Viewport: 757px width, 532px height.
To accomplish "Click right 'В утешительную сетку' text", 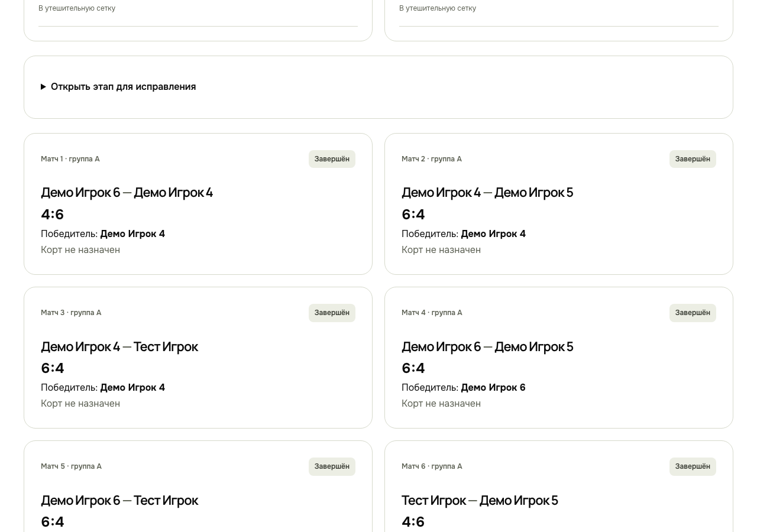I will click(x=438, y=8).
